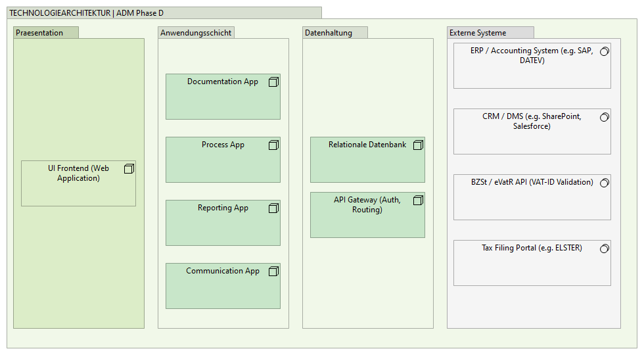Click the component icon on Communication App
Screen dimensions: 644x355
tap(273, 272)
